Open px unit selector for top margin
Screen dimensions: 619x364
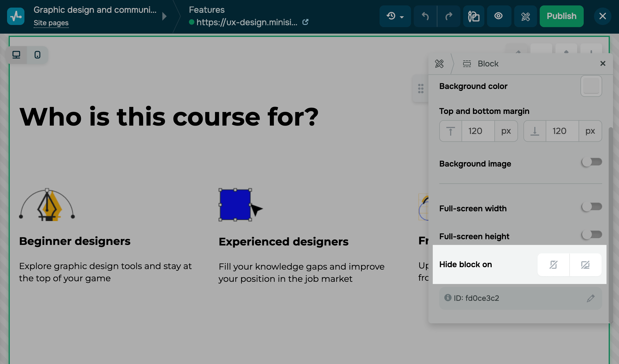(506, 131)
